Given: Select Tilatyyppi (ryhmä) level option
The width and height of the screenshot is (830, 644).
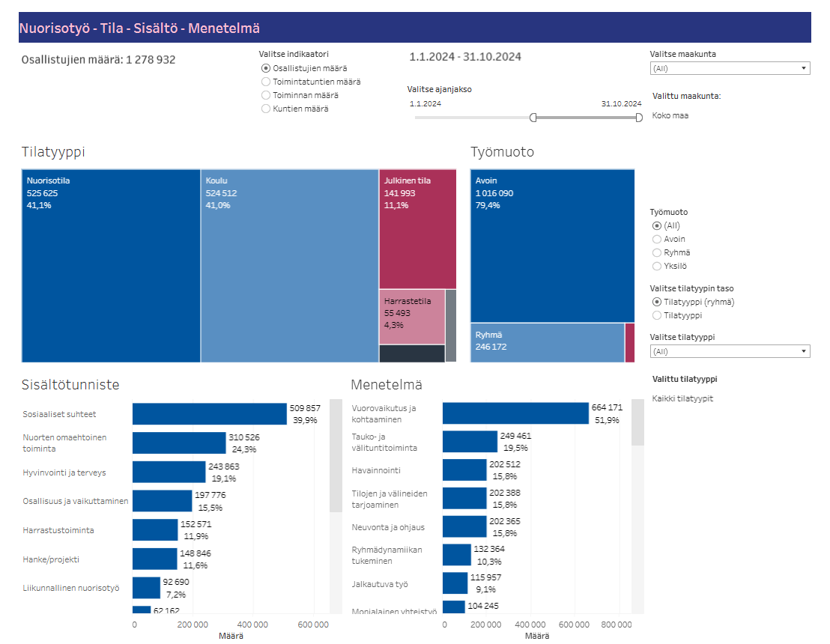Looking at the screenshot, I should pyautogui.click(x=657, y=302).
